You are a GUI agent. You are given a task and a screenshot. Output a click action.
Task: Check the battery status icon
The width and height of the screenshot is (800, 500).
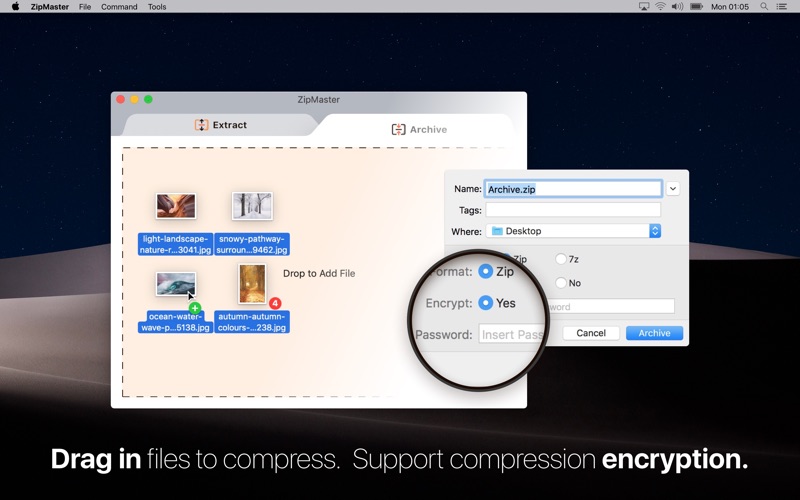pyautogui.click(x=696, y=7)
